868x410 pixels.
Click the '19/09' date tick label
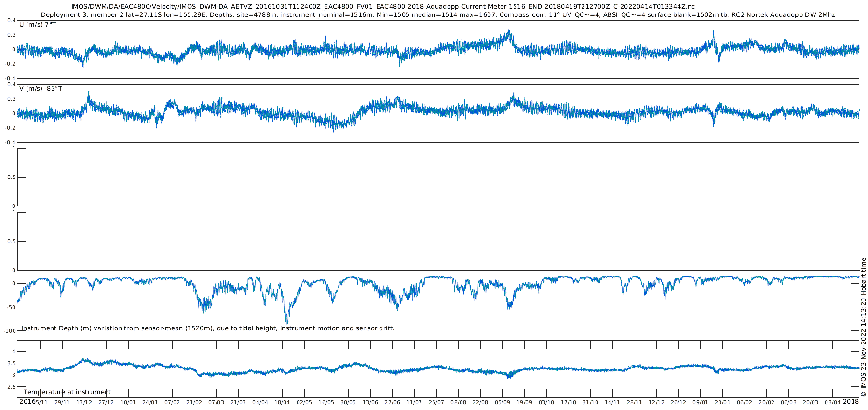pyautogui.click(x=525, y=402)
